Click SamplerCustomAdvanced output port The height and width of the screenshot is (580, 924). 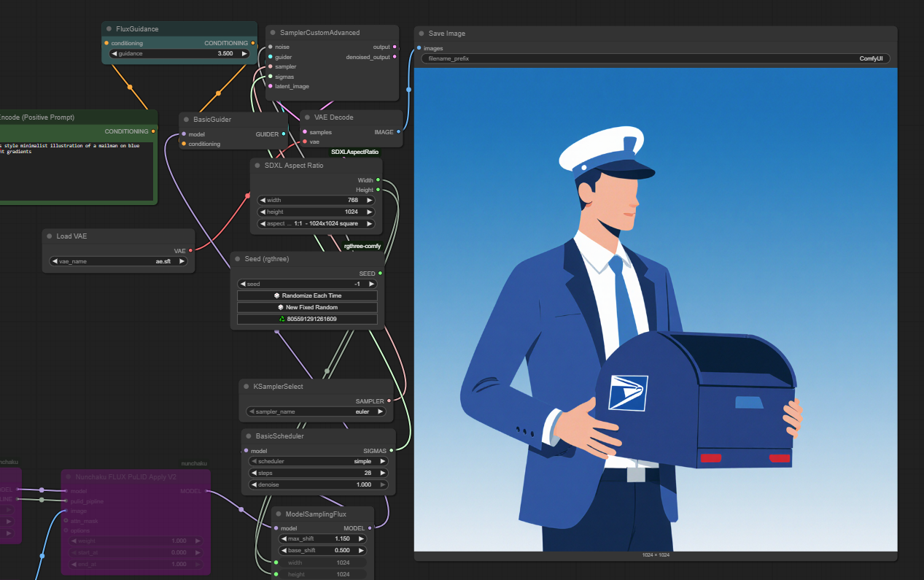pos(395,47)
